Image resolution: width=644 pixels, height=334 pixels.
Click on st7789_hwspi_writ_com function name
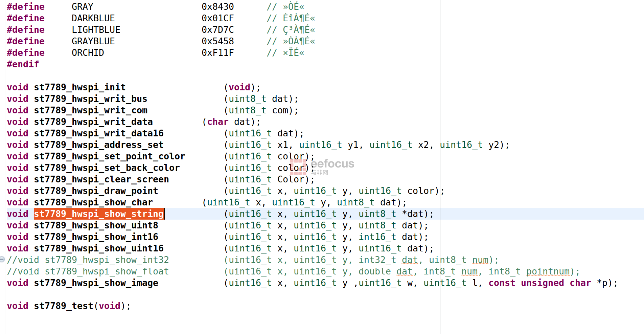pyautogui.click(x=91, y=110)
